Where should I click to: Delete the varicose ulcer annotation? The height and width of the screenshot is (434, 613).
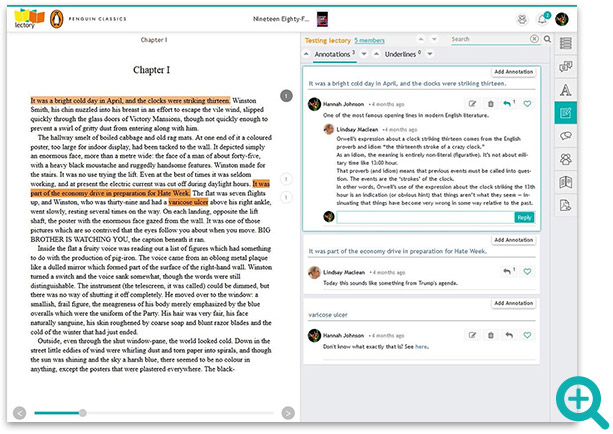click(491, 335)
